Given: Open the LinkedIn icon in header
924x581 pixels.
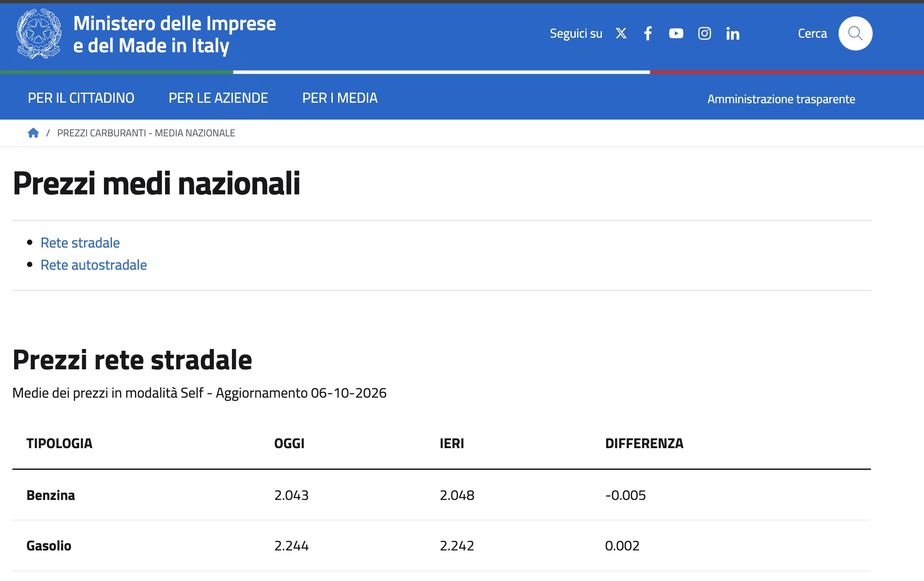Looking at the screenshot, I should [733, 33].
